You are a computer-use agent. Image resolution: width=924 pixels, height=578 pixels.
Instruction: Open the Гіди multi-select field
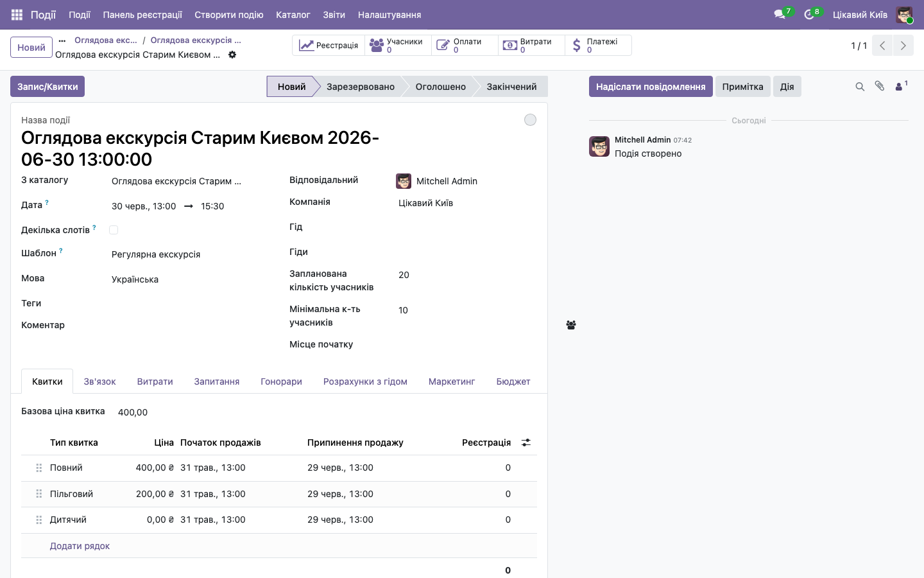coord(467,252)
